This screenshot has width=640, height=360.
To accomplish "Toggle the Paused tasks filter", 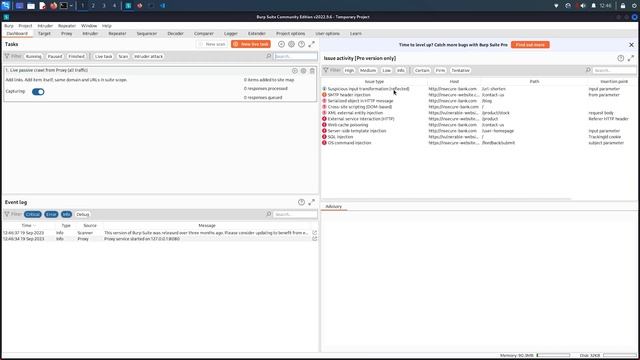I will tap(55, 56).
